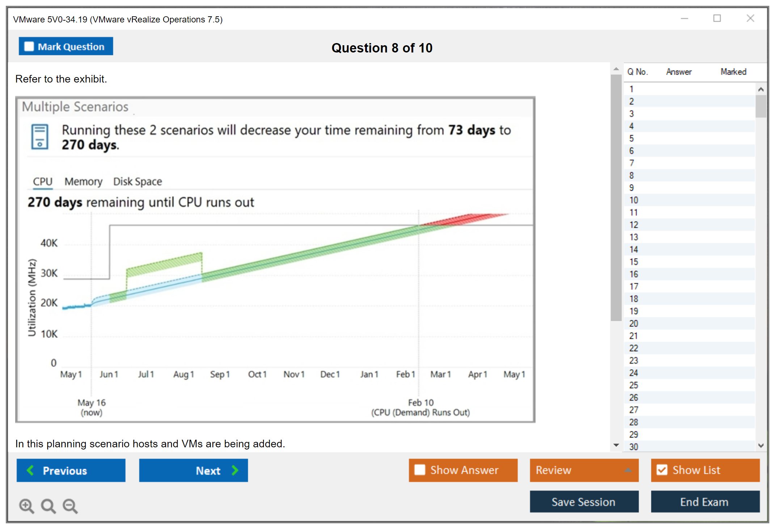Toggle the Mark Question checkbox

pos(29,47)
